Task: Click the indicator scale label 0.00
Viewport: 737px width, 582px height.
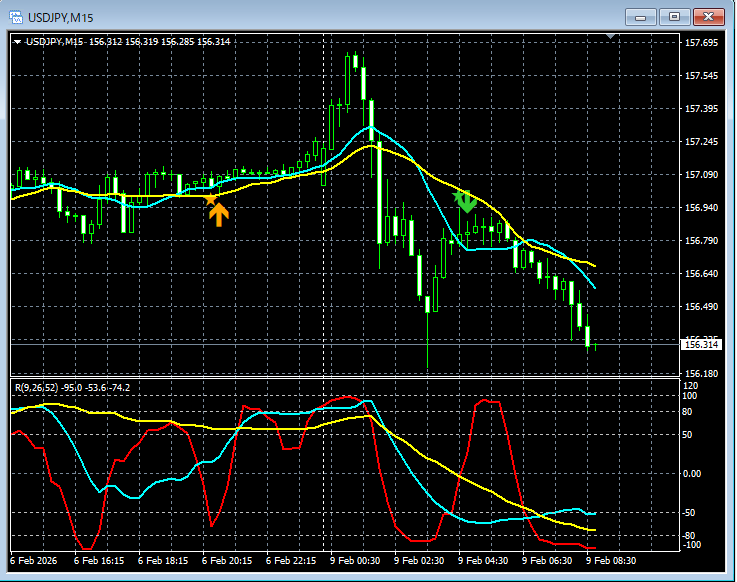Action: point(691,474)
